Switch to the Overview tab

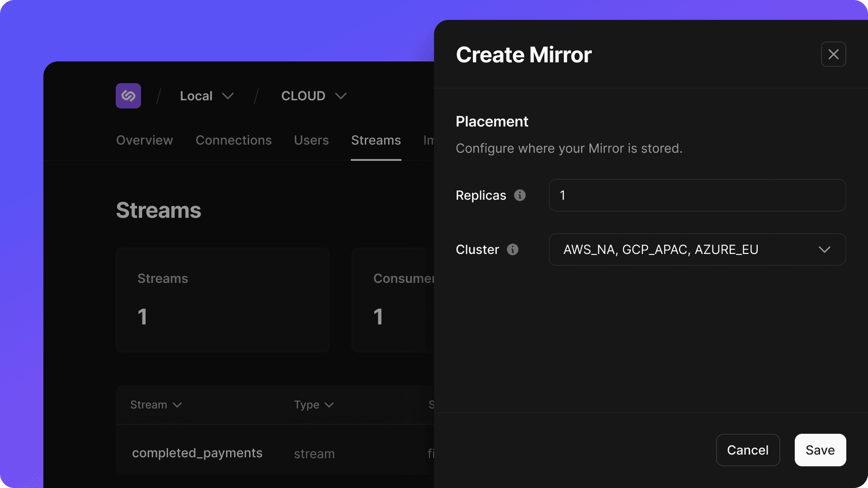click(x=144, y=140)
